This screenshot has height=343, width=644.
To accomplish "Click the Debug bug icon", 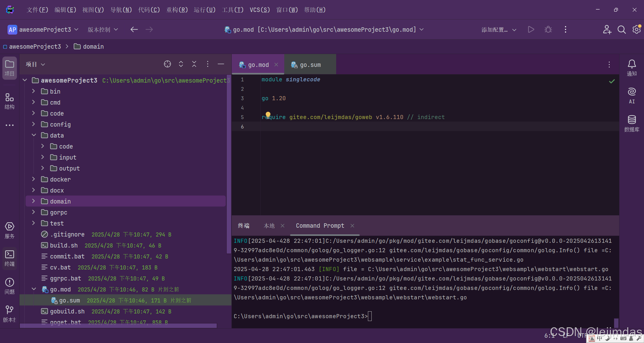I will tap(548, 30).
